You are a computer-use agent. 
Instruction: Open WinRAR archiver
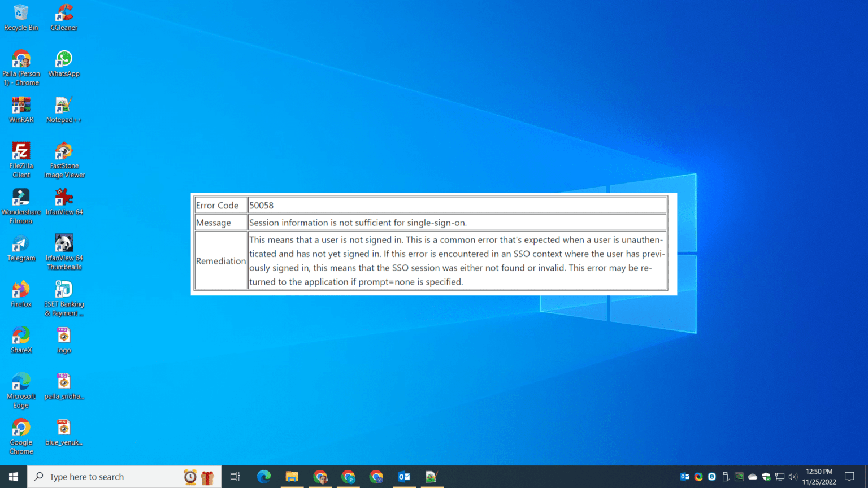pos(21,104)
